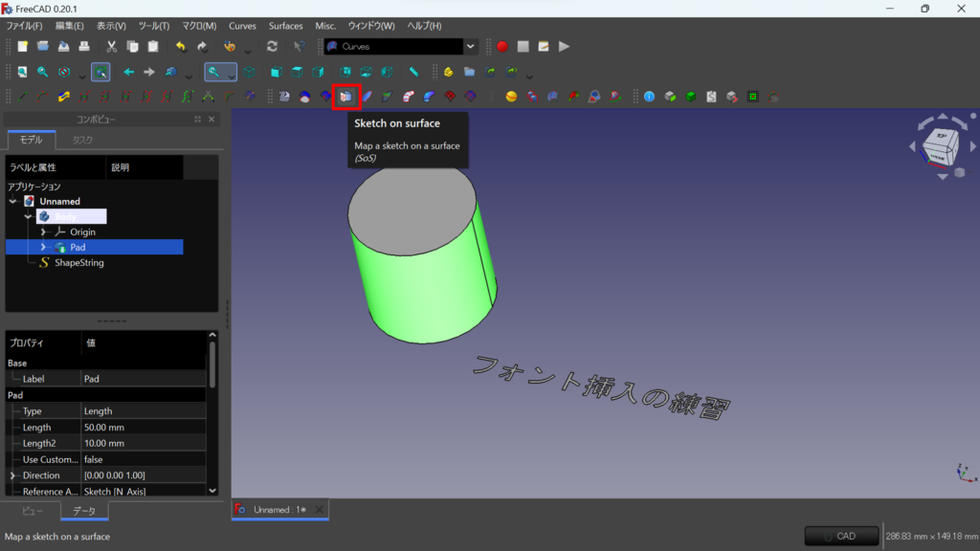The width and height of the screenshot is (980, 551).
Task: Click the Stop macro recording square
Action: [523, 46]
